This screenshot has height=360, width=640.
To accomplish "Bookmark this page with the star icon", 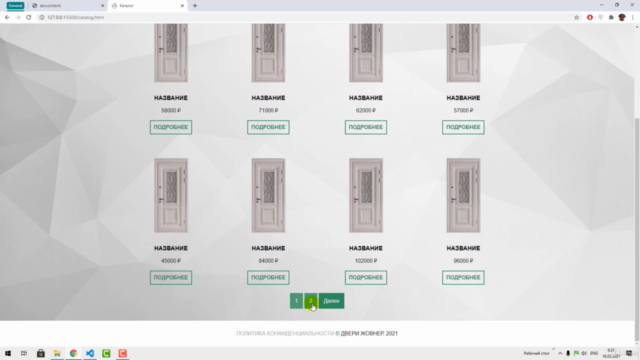I will click(x=576, y=17).
